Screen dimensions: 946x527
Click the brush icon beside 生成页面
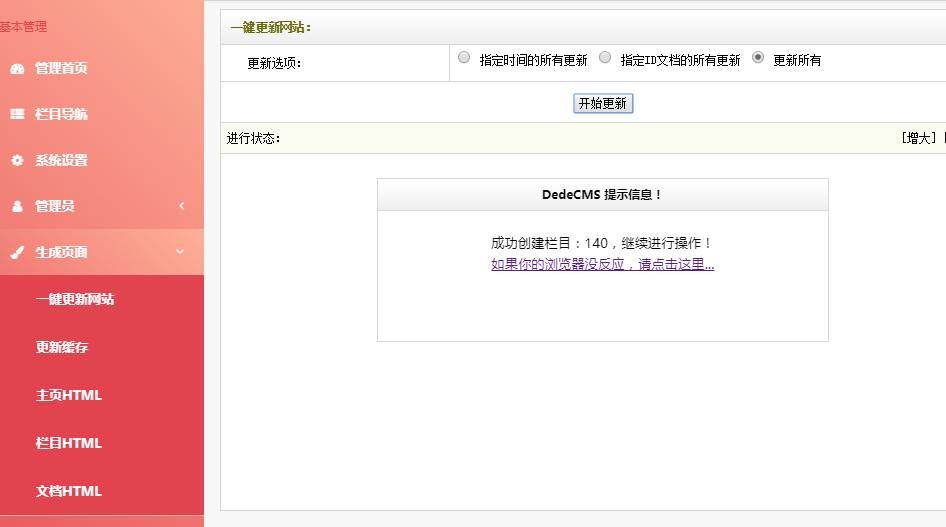point(17,252)
